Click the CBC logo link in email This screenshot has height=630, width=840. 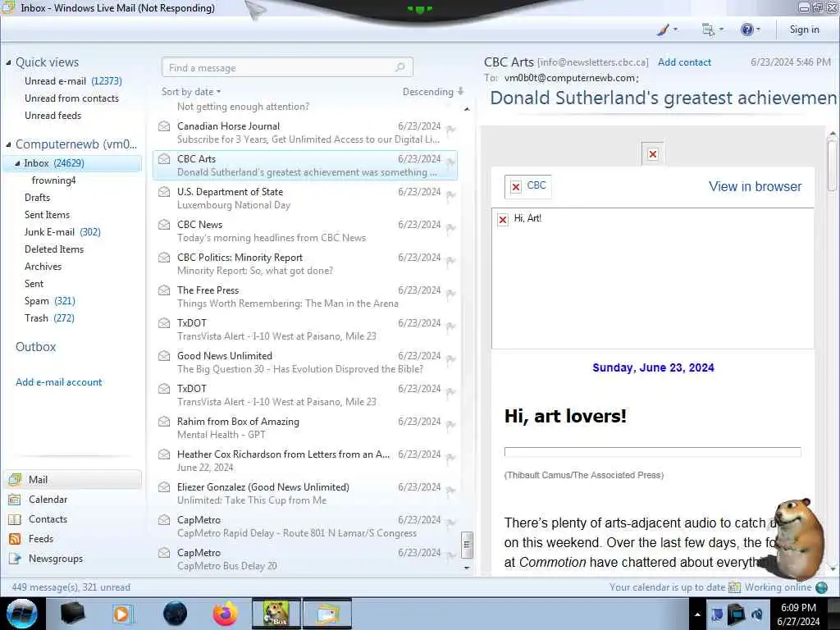pyautogui.click(x=528, y=186)
